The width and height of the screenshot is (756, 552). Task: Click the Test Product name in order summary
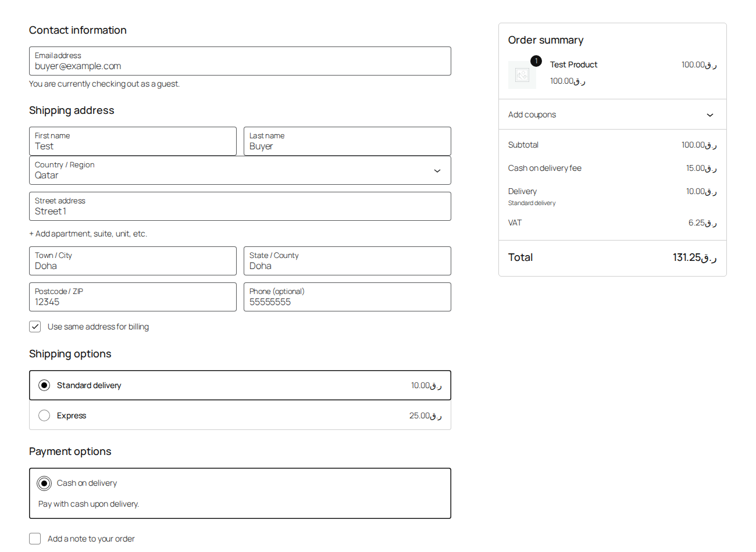(x=573, y=64)
